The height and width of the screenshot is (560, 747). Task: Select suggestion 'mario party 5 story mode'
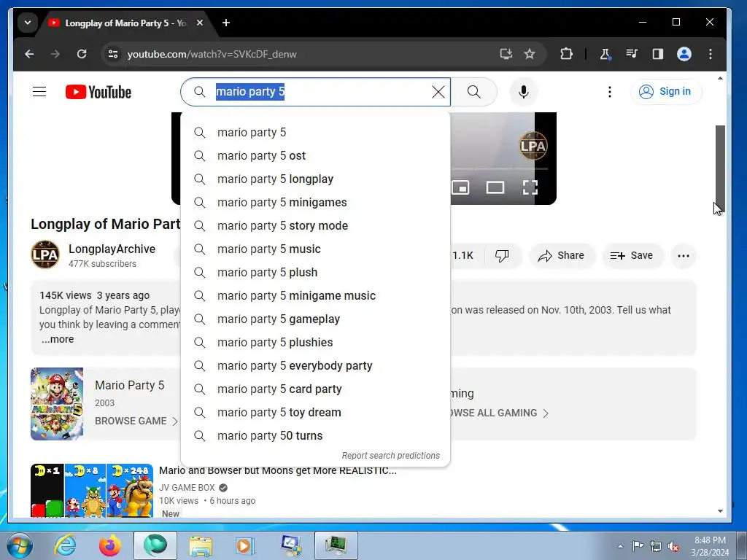point(315,226)
